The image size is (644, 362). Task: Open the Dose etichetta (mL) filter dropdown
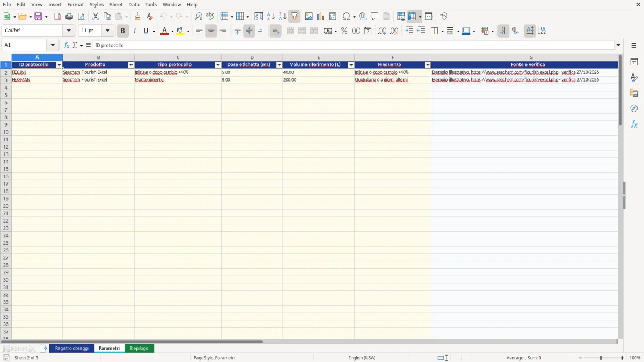279,65
